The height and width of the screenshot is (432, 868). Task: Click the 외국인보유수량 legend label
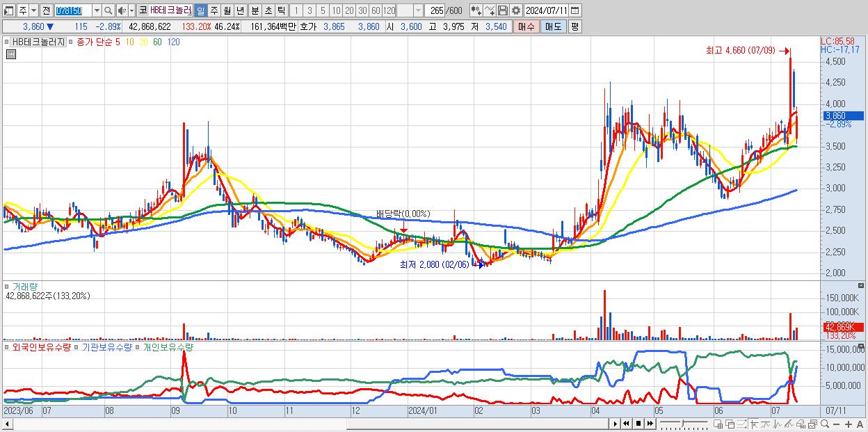[41, 346]
